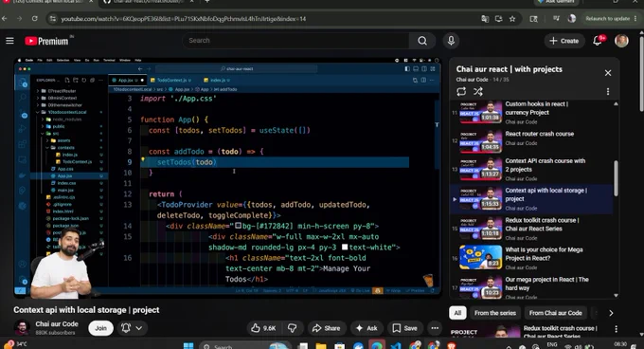644x349 pixels.
Task: Open a new browser tab
Action: [x=207, y=2]
